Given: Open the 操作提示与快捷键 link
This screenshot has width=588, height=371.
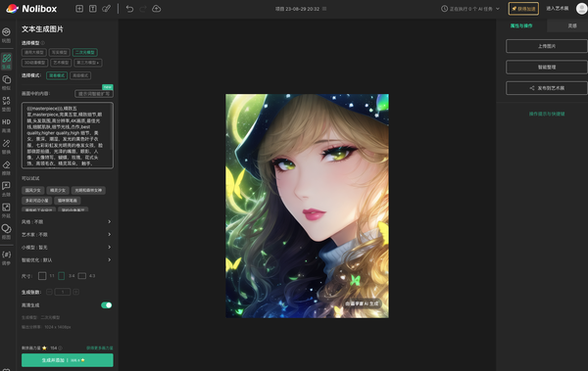Looking at the screenshot, I should tap(547, 114).
